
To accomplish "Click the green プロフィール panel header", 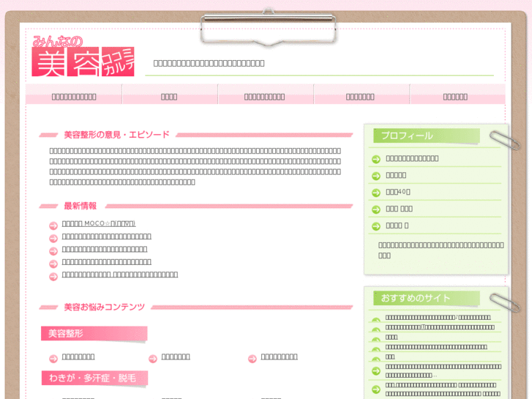I will tap(427, 136).
